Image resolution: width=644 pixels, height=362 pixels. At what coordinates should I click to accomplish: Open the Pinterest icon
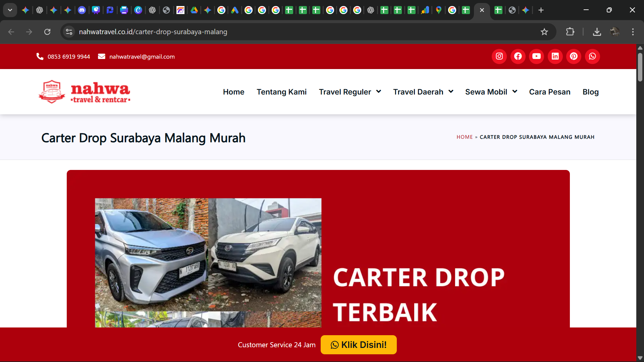point(574,56)
